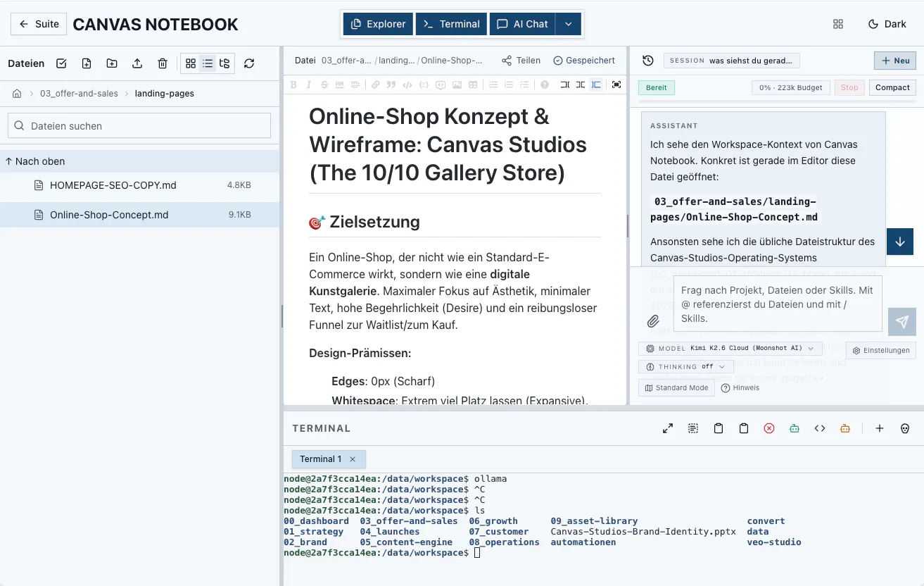This screenshot has width=924, height=586.
Task: Expand terminal with the diagonal arrows icon
Action: coord(668,428)
